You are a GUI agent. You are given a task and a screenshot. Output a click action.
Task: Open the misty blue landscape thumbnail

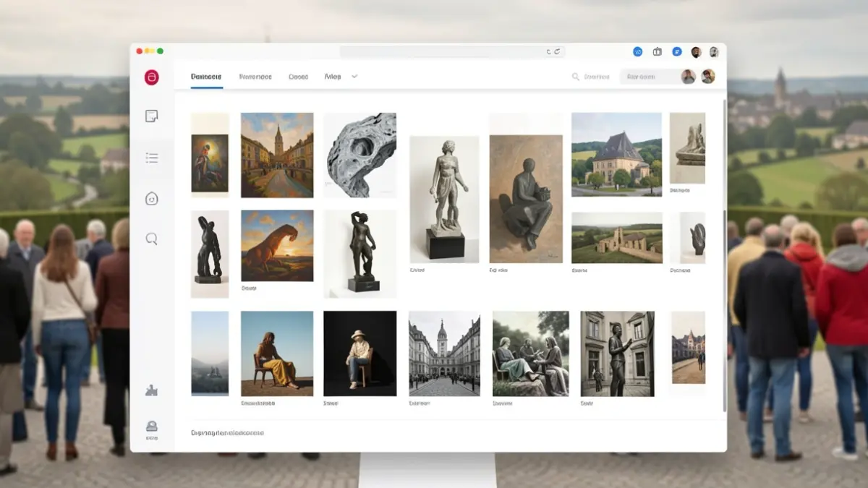(x=210, y=353)
